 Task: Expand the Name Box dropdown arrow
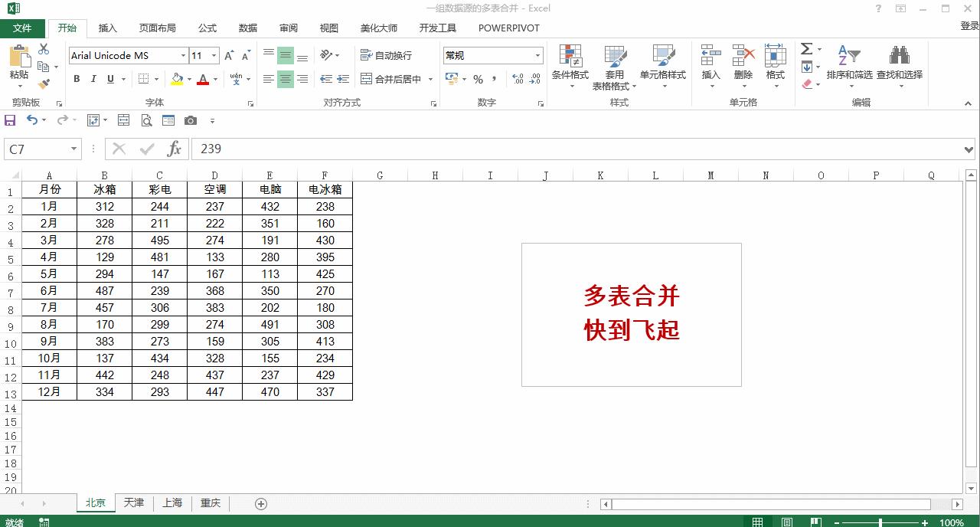(x=73, y=149)
